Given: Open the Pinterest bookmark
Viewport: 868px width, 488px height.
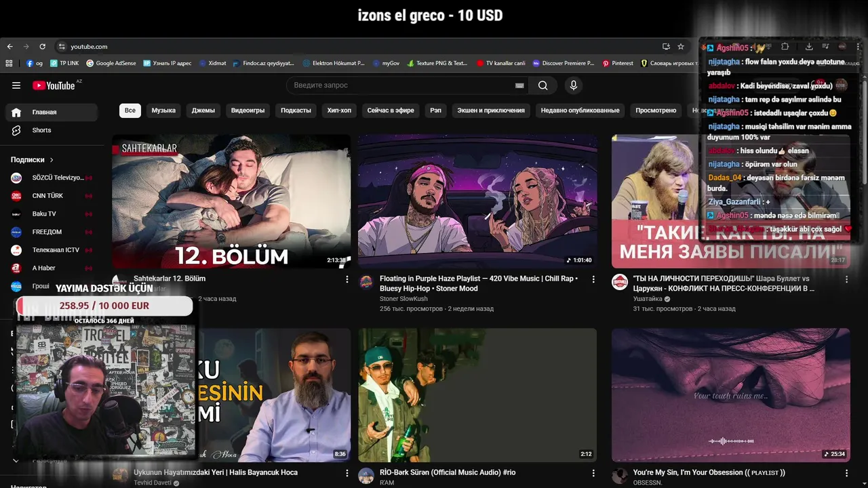Looking at the screenshot, I should tap(618, 63).
